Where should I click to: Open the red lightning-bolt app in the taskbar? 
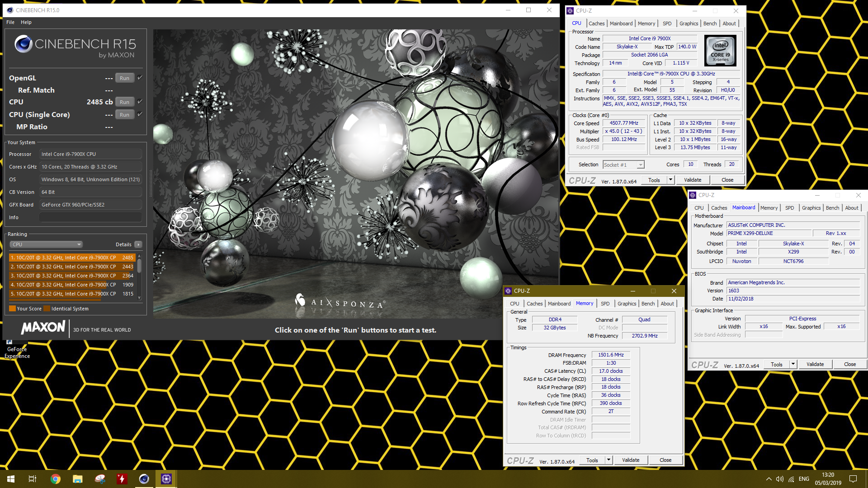122,479
